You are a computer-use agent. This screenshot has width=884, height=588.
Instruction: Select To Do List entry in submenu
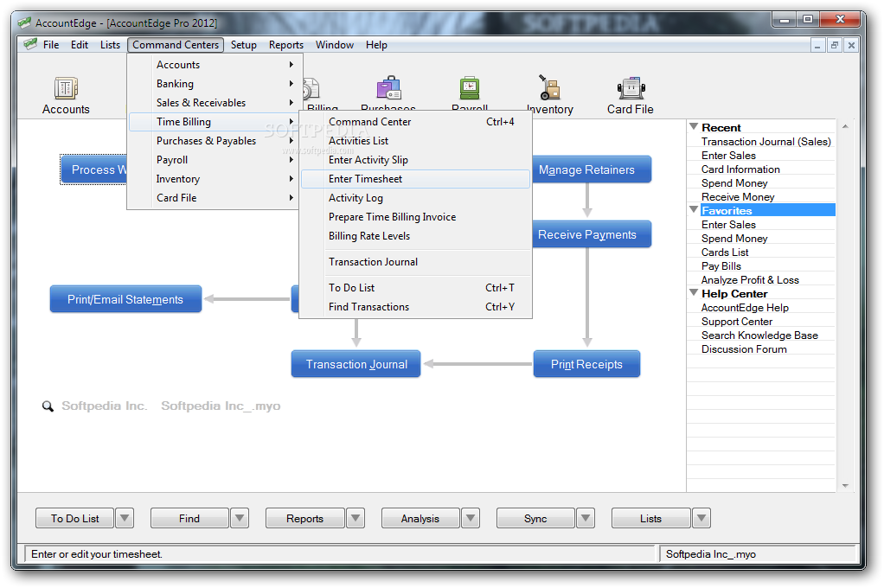coord(415,288)
